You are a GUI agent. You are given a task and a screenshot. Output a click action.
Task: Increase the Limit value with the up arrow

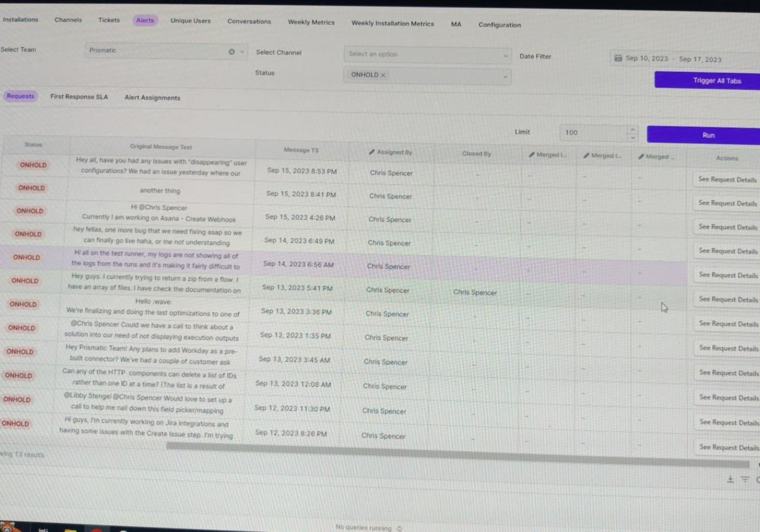[632, 130]
